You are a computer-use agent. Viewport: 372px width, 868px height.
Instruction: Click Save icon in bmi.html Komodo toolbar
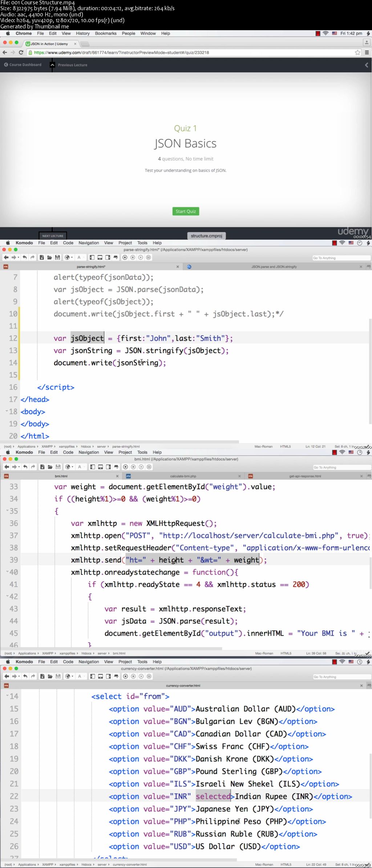pyautogui.click(x=58, y=467)
